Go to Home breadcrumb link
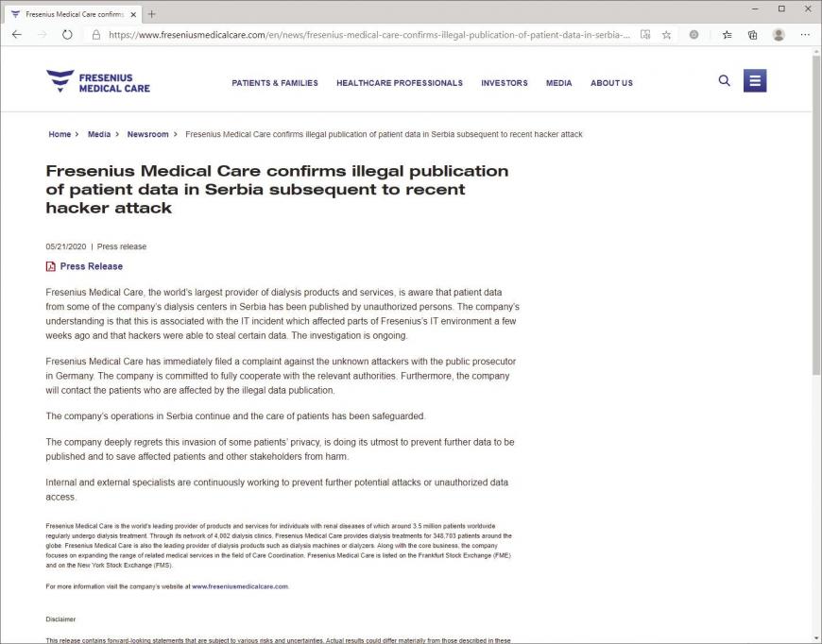This screenshot has height=644, width=822. (x=60, y=134)
